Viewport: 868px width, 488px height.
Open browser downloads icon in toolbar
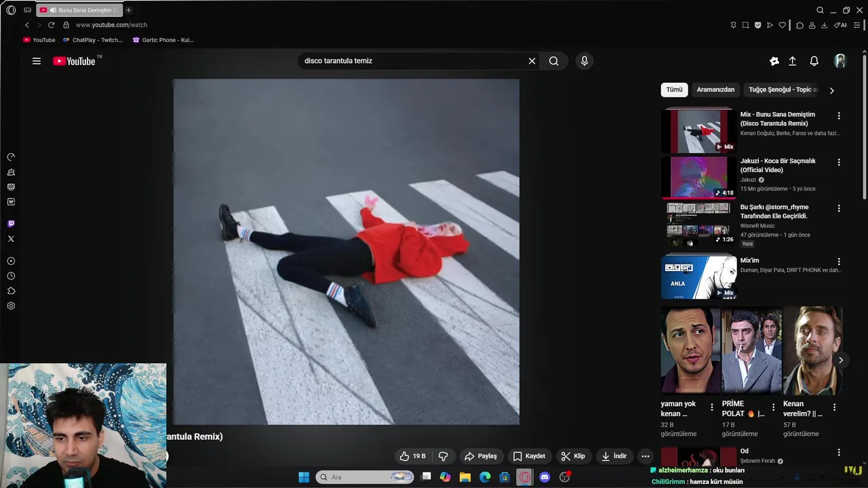(824, 25)
